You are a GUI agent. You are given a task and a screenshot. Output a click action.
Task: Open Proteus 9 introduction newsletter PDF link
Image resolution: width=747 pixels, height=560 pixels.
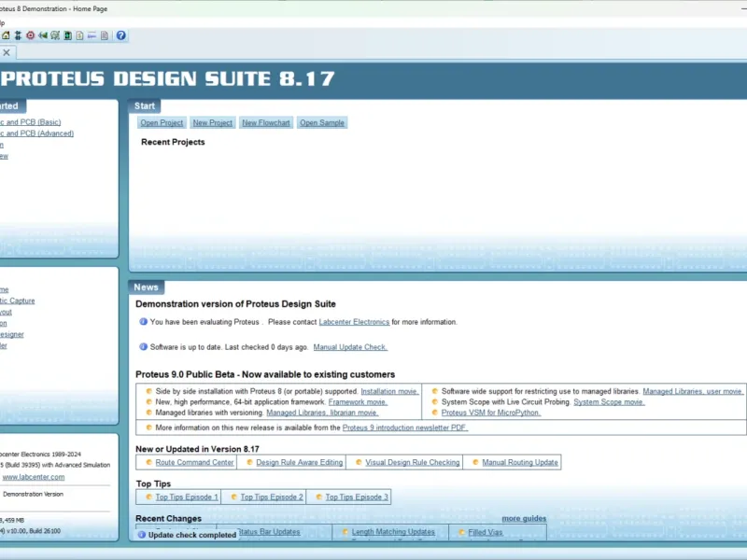405,427
